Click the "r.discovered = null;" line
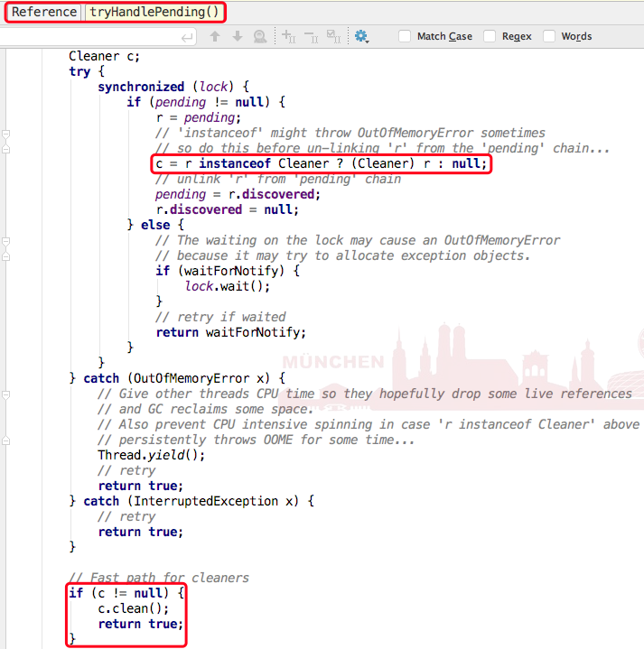Image resolution: width=644 pixels, height=649 pixels. [x=228, y=209]
